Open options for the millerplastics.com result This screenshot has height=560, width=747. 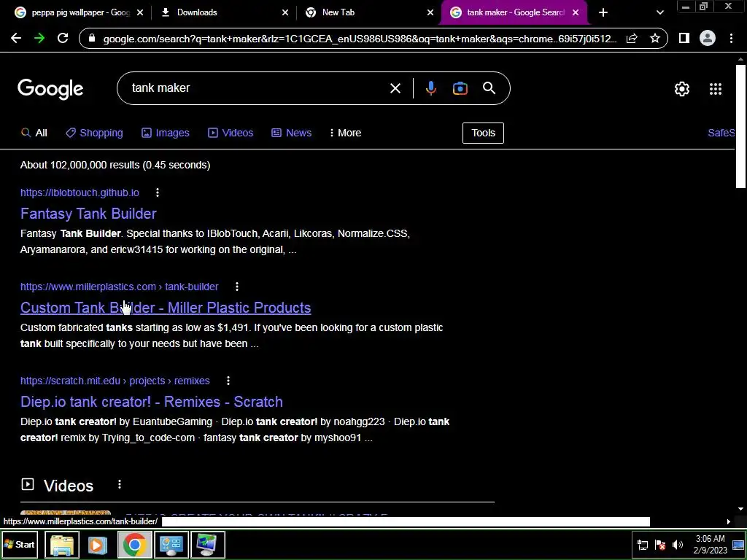[x=237, y=287]
